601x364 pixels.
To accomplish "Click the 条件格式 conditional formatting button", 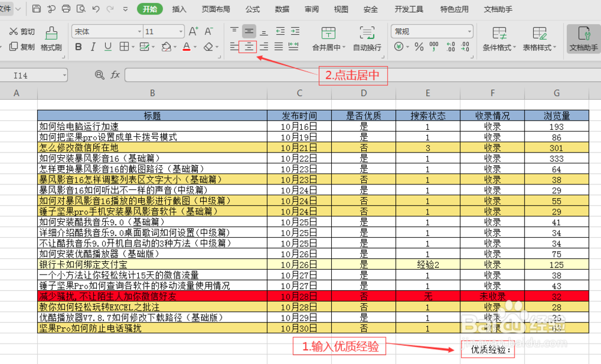I will [x=499, y=39].
